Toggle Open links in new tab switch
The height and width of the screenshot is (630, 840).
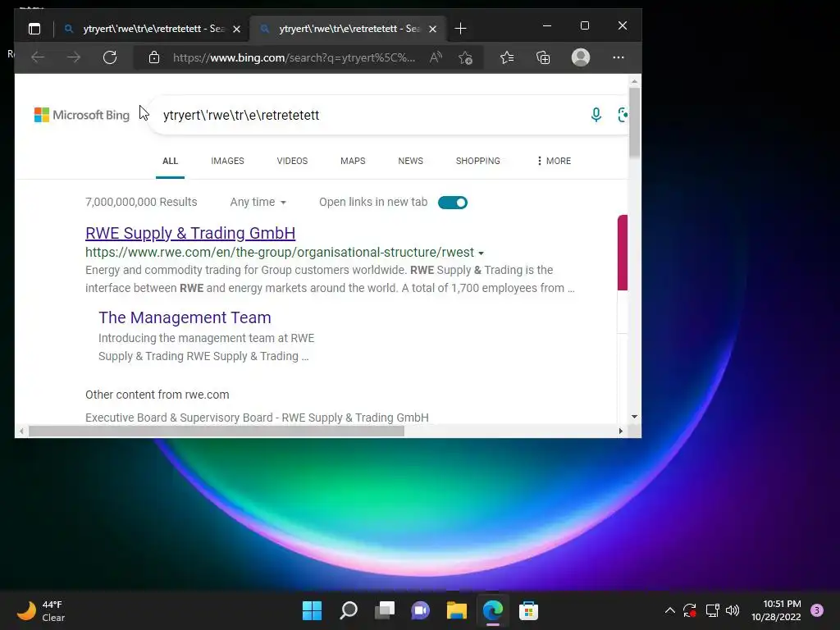[x=453, y=203]
